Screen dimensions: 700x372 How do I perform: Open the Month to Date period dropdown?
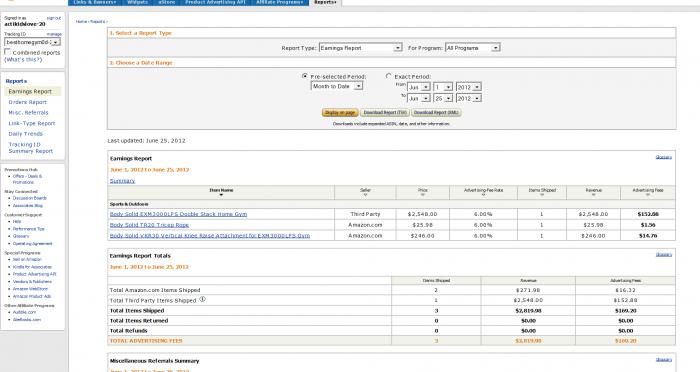(337, 86)
